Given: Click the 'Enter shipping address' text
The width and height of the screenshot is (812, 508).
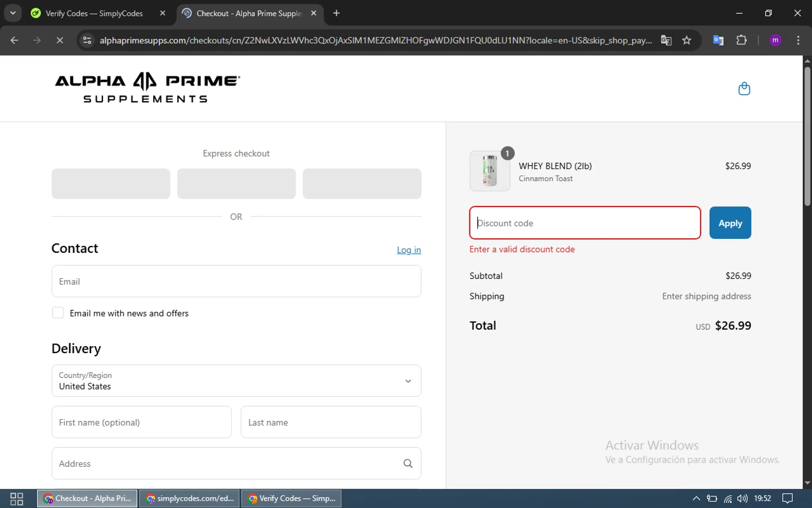Looking at the screenshot, I should pos(706,296).
